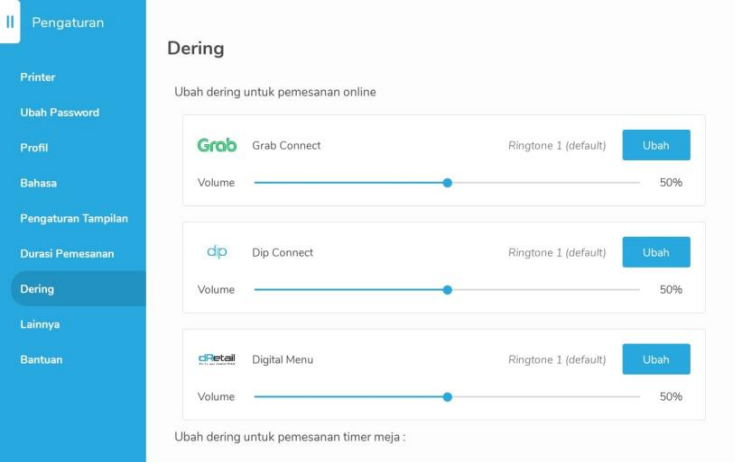Screen dimensions: 735x463
Task: Open the Profil menu item
Action: 34,148
